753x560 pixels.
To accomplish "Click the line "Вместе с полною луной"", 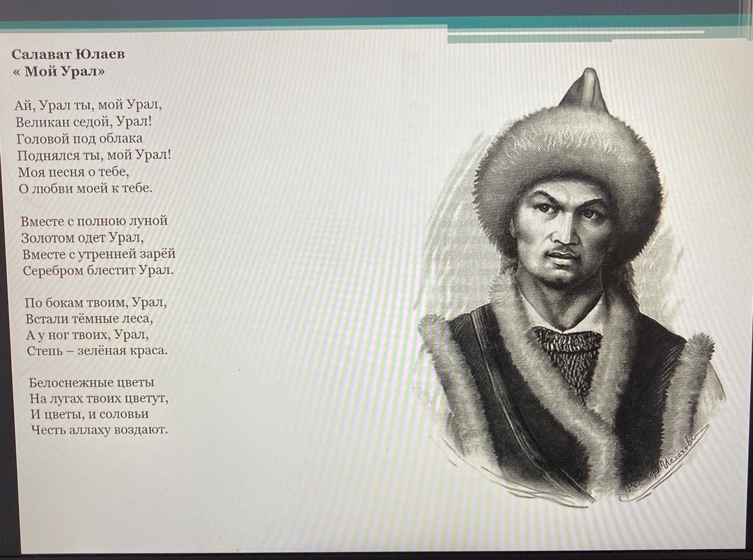I will (95, 221).
